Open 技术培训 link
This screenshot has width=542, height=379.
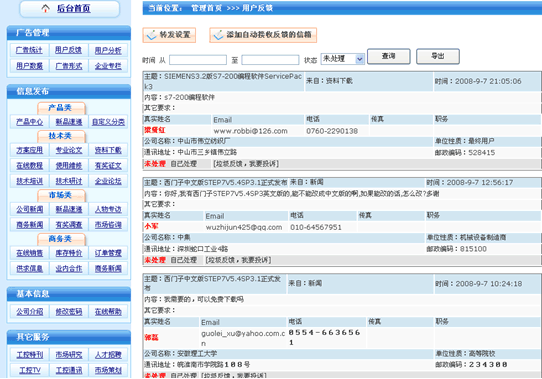(x=29, y=181)
